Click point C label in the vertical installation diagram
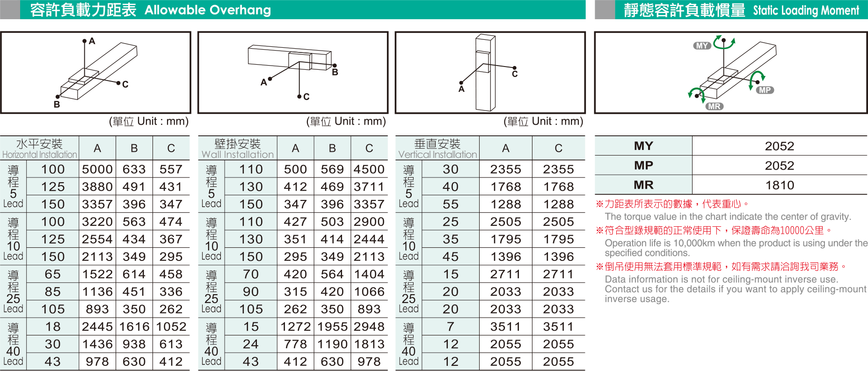The width and height of the screenshot is (868, 371). [x=515, y=74]
